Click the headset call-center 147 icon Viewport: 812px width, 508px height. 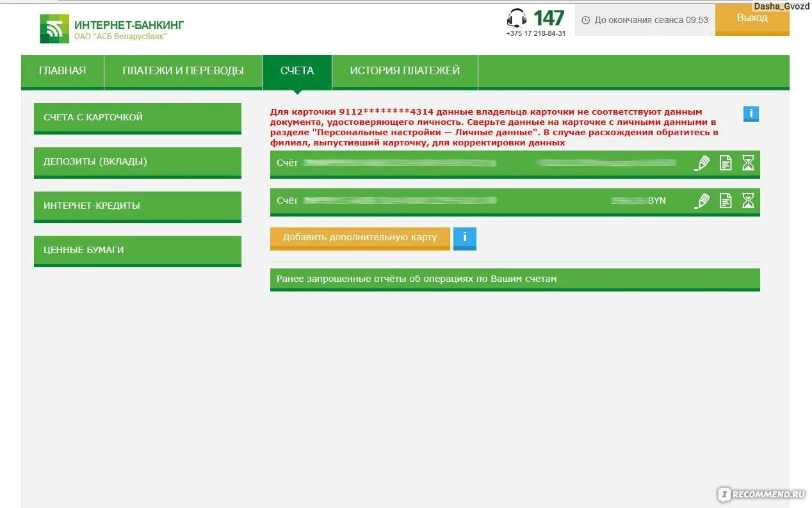(517, 18)
